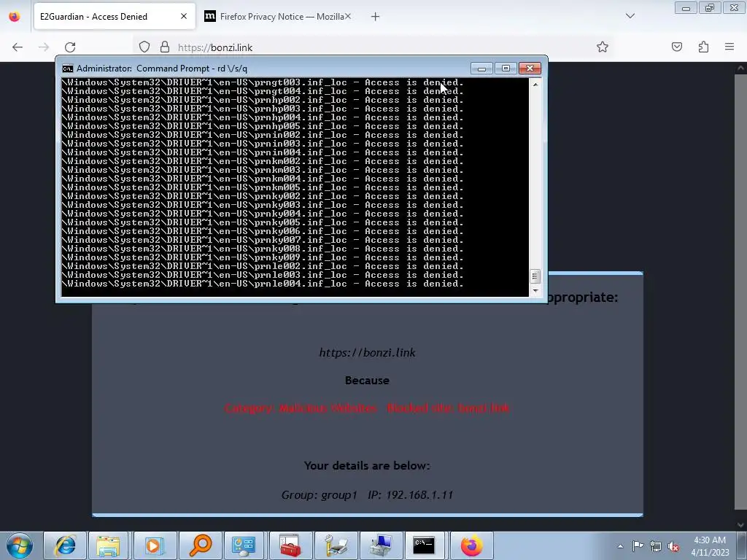Select Command Prompt taskbar button

point(424,545)
